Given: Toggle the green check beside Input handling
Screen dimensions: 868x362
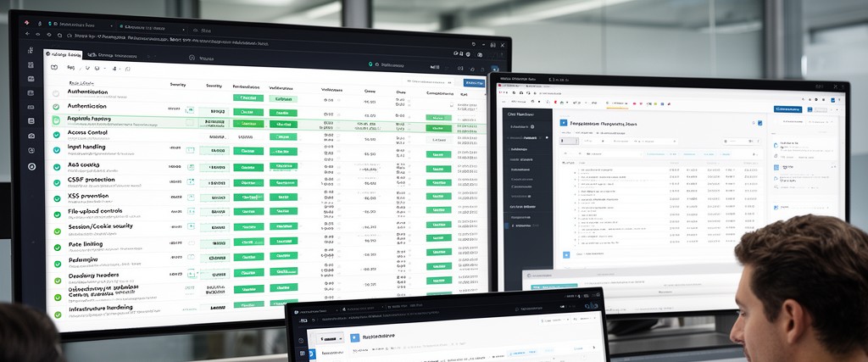Looking at the screenshot, I should [x=57, y=150].
